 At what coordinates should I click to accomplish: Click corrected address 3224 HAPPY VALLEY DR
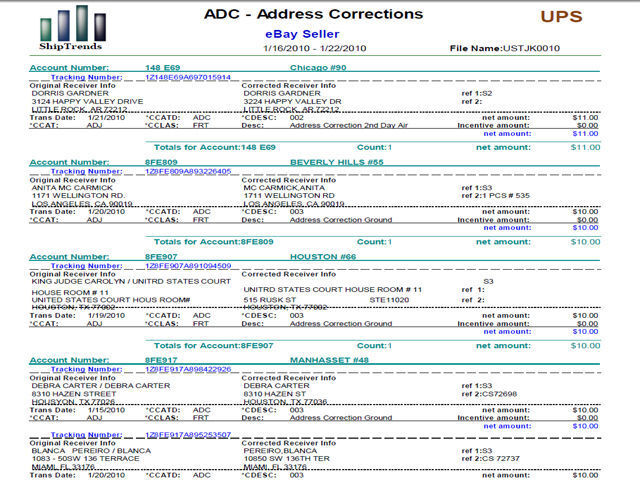point(292,101)
